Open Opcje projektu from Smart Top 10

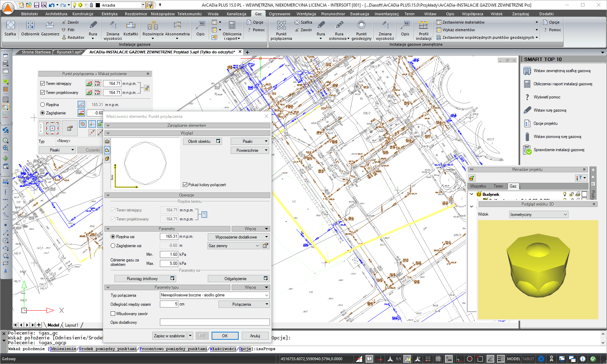pyautogui.click(x=540, y=123)
